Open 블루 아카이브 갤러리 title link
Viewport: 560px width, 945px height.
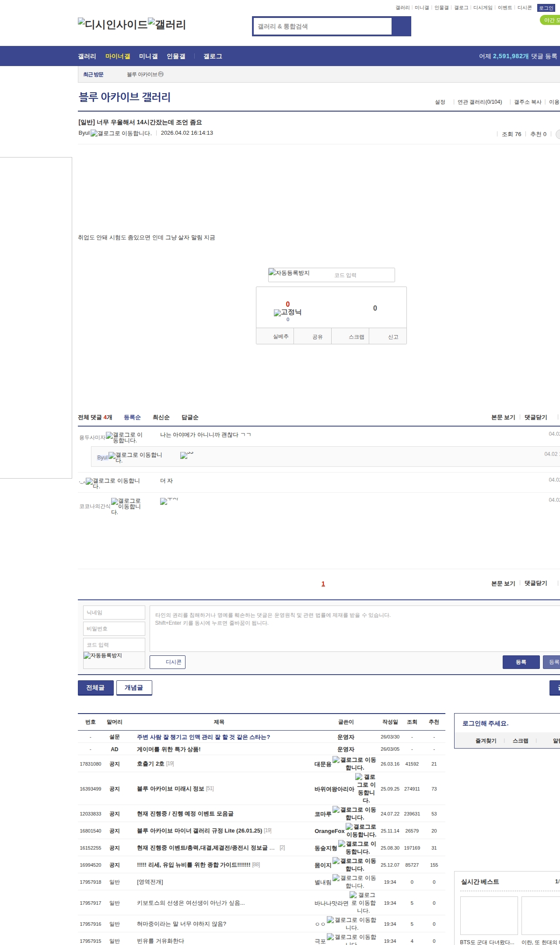[x=125, y=97]
